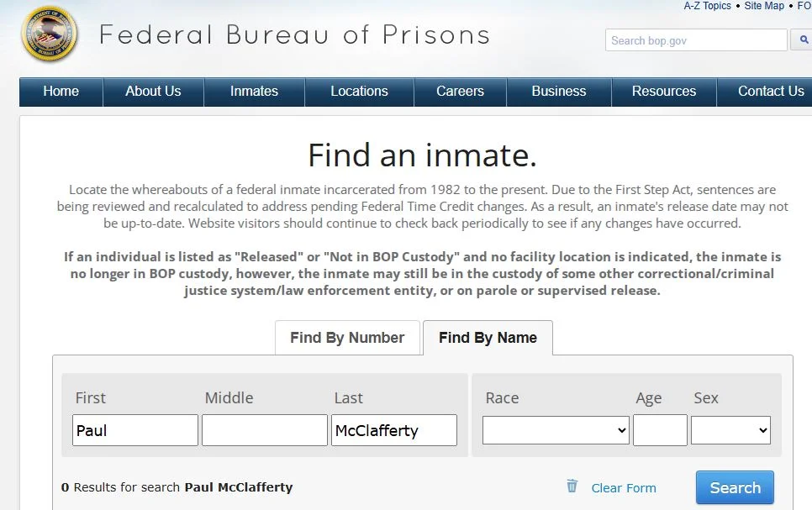The image size is (812, 510).
Task: Click the Federal Bureau of Prisons seal logo
Action: [x=49, y=34]
